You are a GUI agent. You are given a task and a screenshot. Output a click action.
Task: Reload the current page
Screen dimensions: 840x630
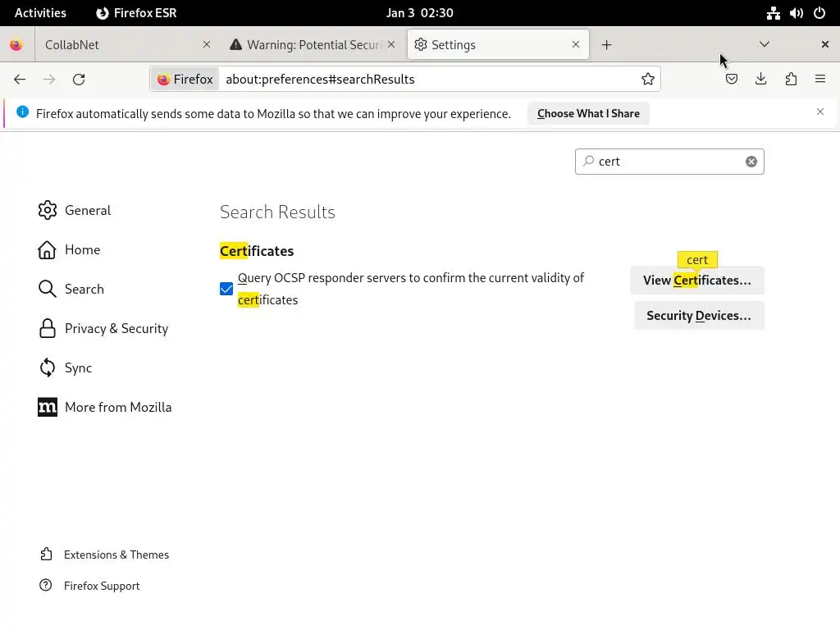79,80
